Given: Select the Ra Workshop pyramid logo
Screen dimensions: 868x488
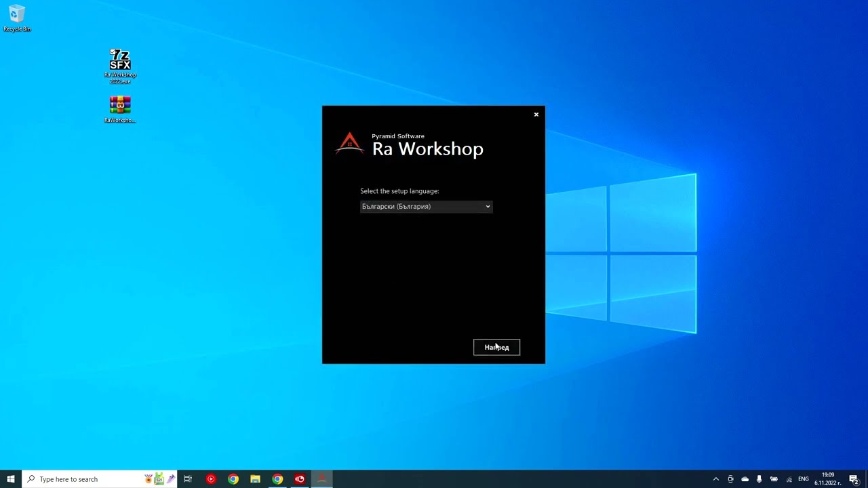Looking at the screenshot, I should pyautogui.click(x=350, y=143).
